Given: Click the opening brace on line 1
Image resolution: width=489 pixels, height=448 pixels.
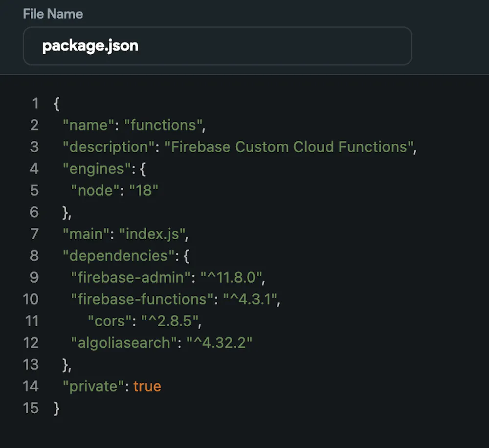Looking at the screenshot, I should (x=56, y=104).
